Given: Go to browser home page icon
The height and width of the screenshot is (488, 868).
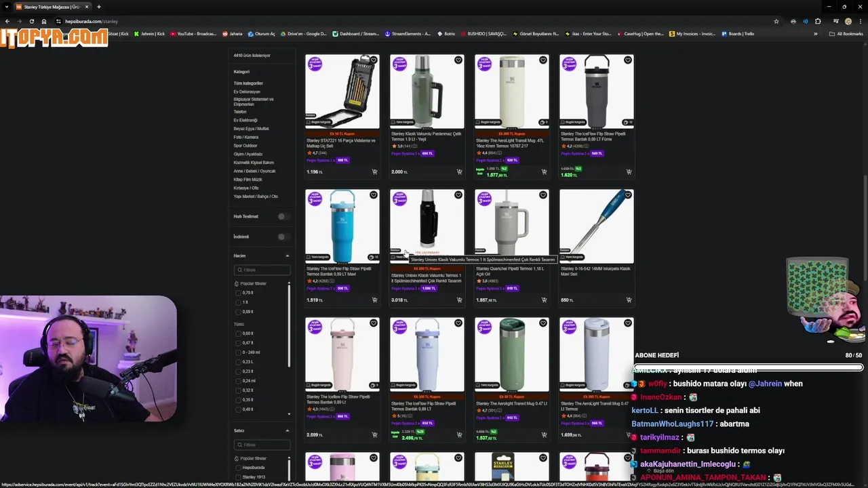Looking at the screenshot, I should [x=44, y=21].
